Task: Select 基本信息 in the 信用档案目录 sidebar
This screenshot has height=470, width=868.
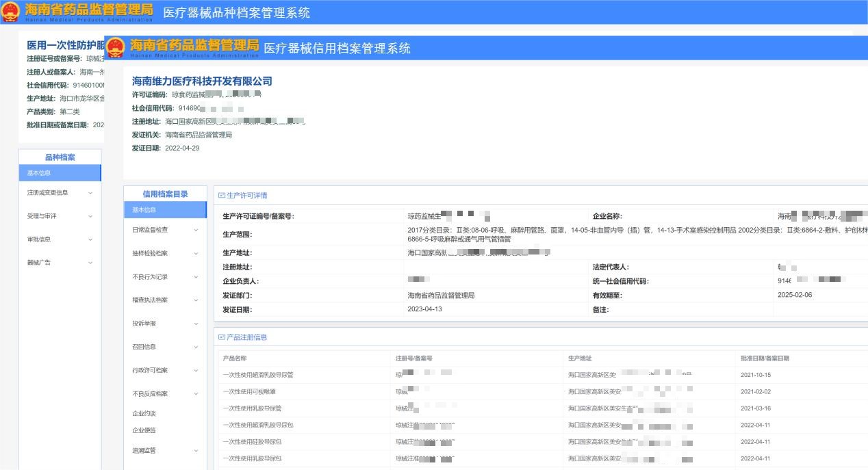Action: point(165,210)
